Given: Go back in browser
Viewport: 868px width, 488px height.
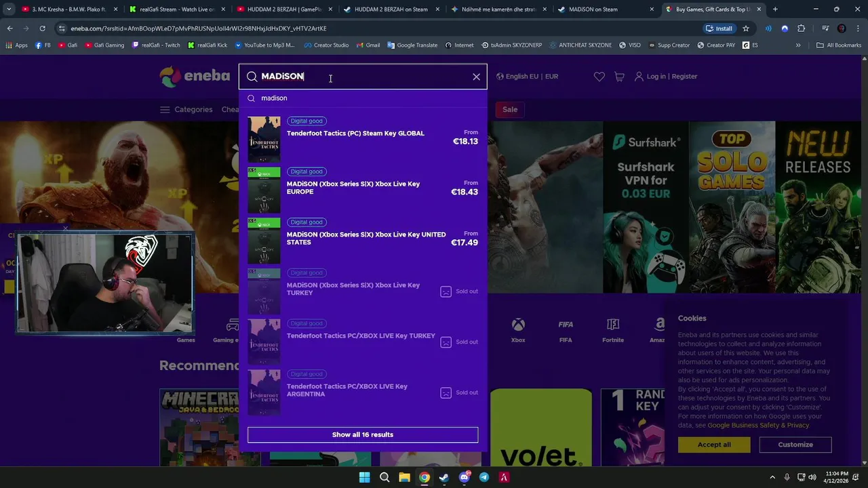Looking at the screenshot, I should [9, 28].
